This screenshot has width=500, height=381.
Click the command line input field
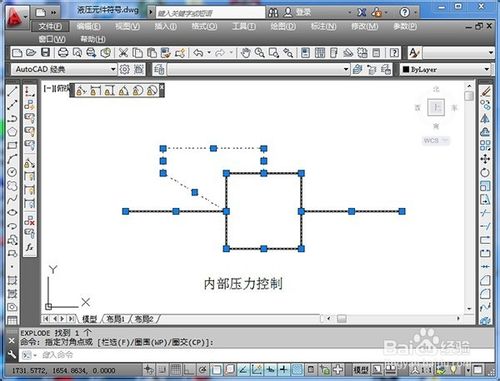point(257,355)
